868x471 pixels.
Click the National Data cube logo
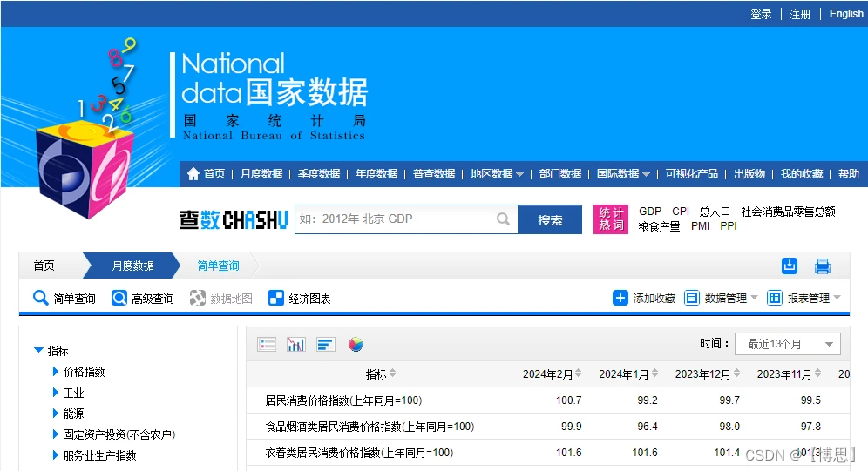tap(85, 169)
